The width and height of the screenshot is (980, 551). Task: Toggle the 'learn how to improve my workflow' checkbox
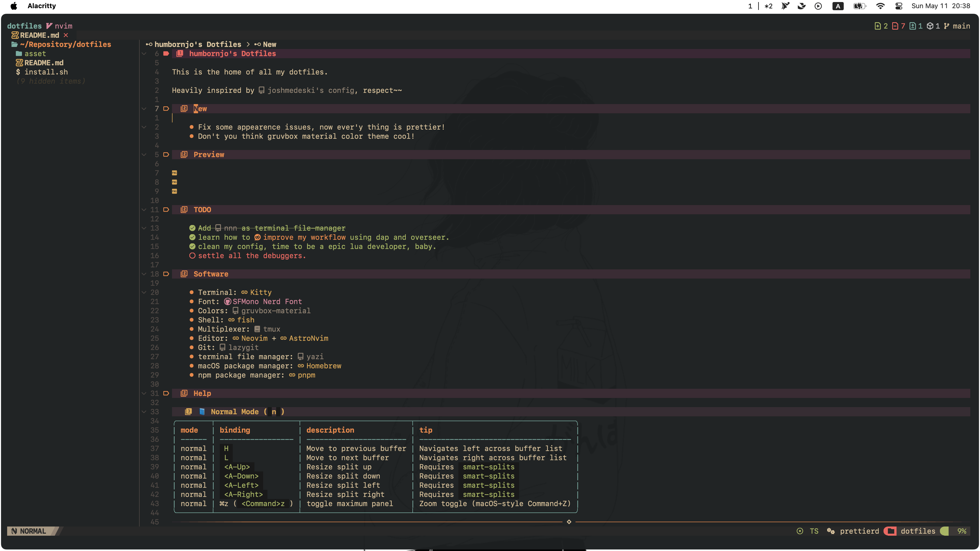[192, 237]
